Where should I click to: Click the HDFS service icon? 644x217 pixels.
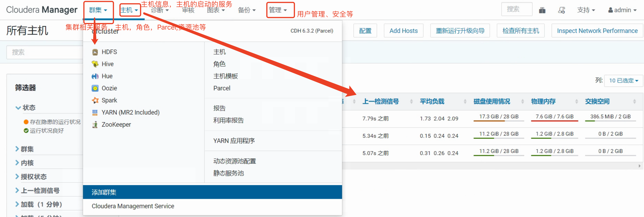[95, 52]
